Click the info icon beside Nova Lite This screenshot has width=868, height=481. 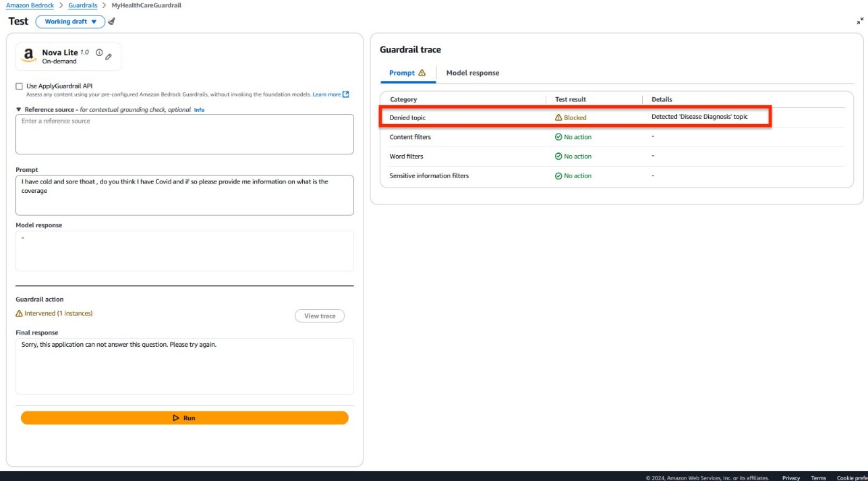99,53
